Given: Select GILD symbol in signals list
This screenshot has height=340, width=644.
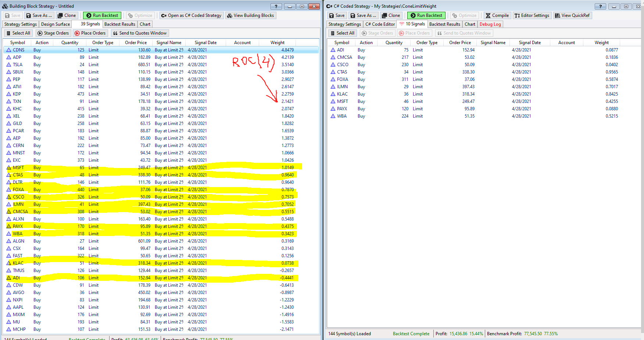Looking at the screenshot, I should [17, 124].
